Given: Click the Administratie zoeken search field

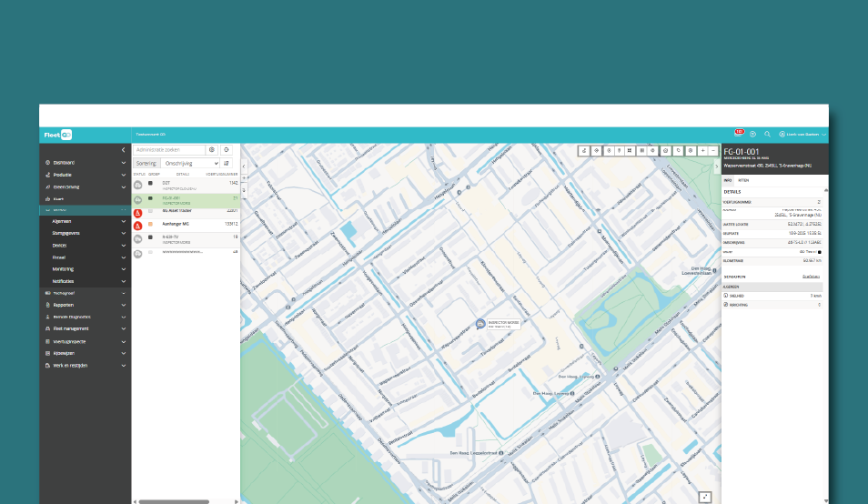Looking at the screenshot, I should [x=169, y=150].
